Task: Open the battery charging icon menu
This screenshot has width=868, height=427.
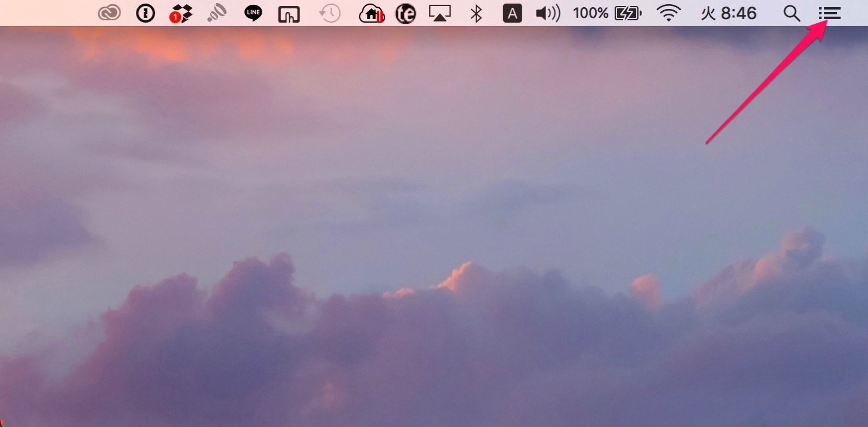Action: [x=628, y=13]
